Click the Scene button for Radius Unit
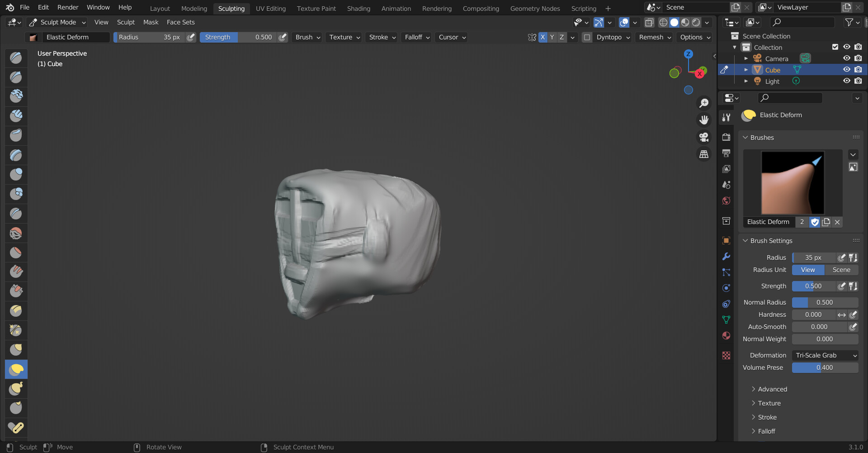Viewport: 868px width, 453px height. point(841,270)
